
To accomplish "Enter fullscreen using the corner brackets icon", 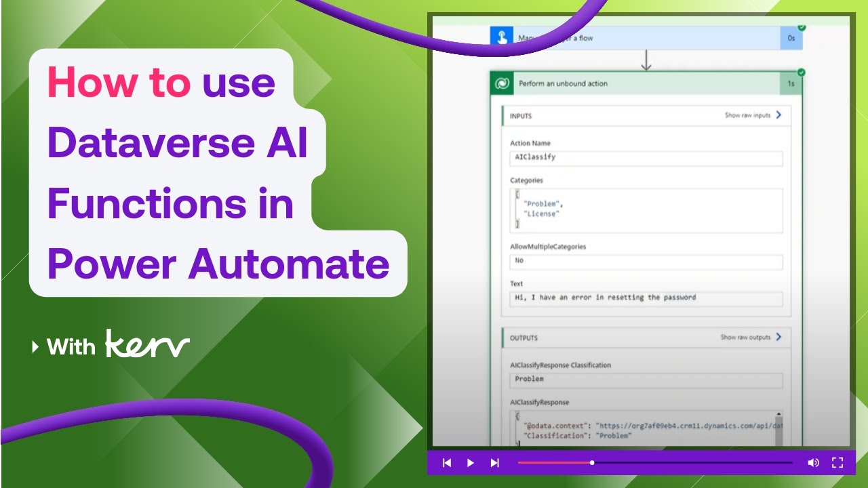I will point(837,463).
